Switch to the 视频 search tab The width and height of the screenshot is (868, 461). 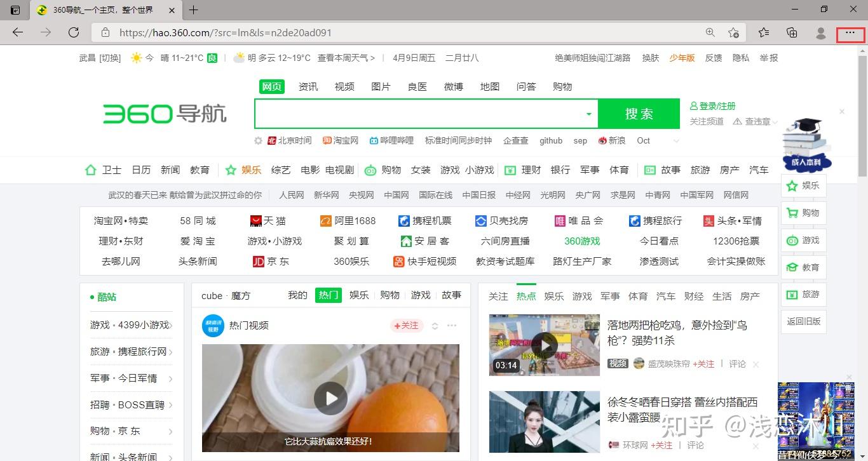tap(344, 86)
